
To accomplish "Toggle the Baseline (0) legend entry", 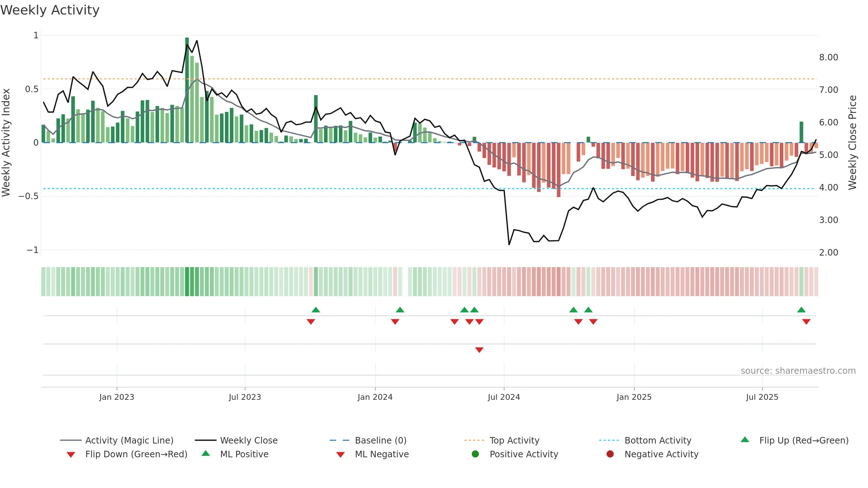I will (368, 440).
